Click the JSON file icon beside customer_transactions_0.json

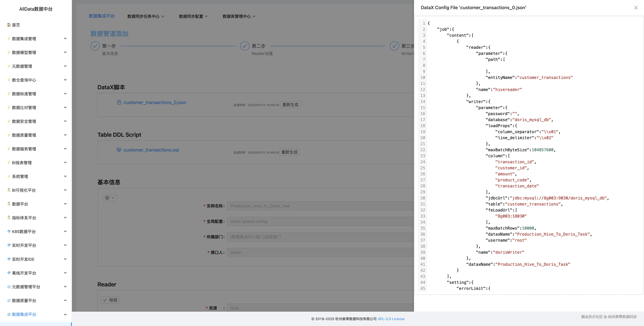click(x=119, y=102)
